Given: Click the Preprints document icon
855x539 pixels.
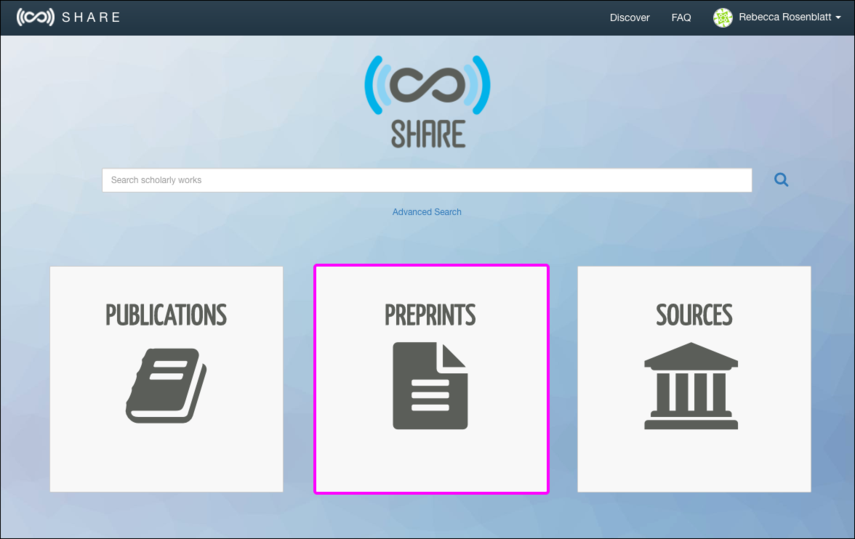Looking at the screenshot, I should 430,386.
